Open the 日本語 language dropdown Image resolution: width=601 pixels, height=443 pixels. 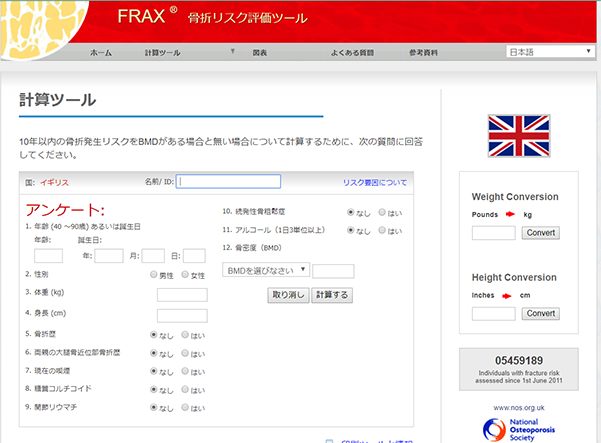coord(549,51)
